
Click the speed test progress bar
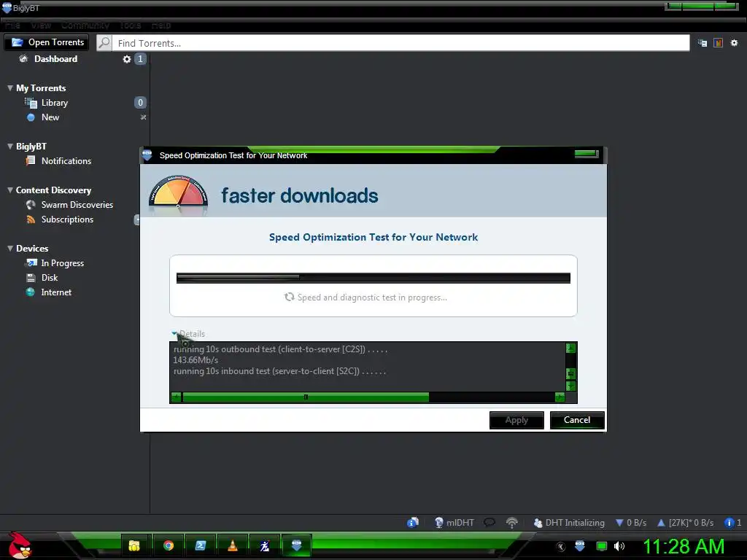(x=373, y=278)
